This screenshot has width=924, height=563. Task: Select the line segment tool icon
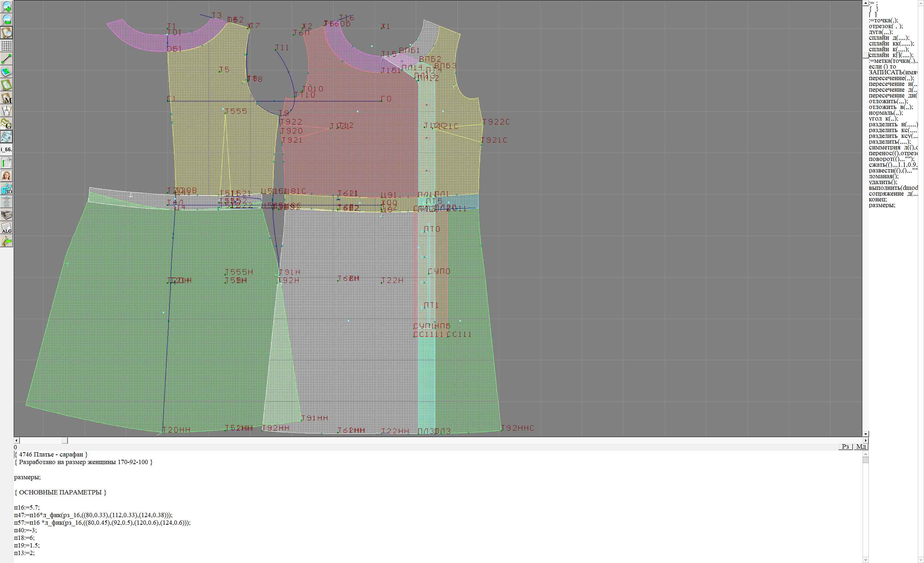coord(6,59)
